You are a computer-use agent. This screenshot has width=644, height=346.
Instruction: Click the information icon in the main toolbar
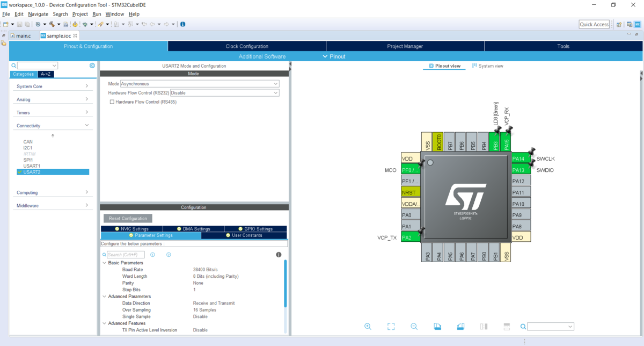[x=182, y=24]
